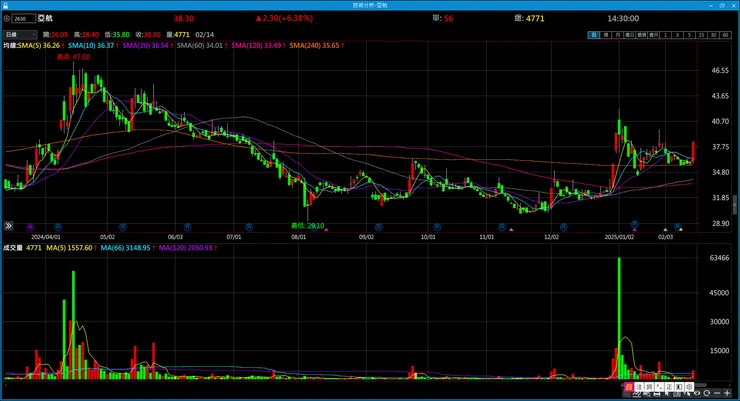Click the purple circle marker near 2024/04/01
Screen dimensions: 740x401
30,227
